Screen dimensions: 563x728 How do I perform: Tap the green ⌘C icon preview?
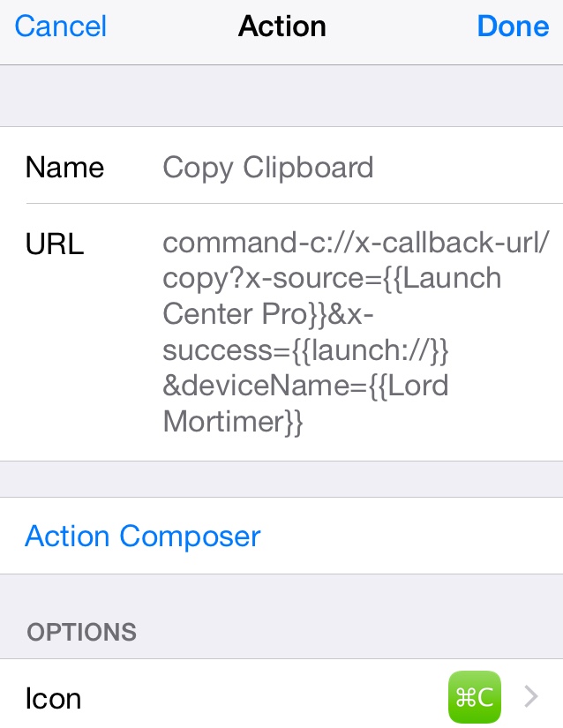click(475, 697)
